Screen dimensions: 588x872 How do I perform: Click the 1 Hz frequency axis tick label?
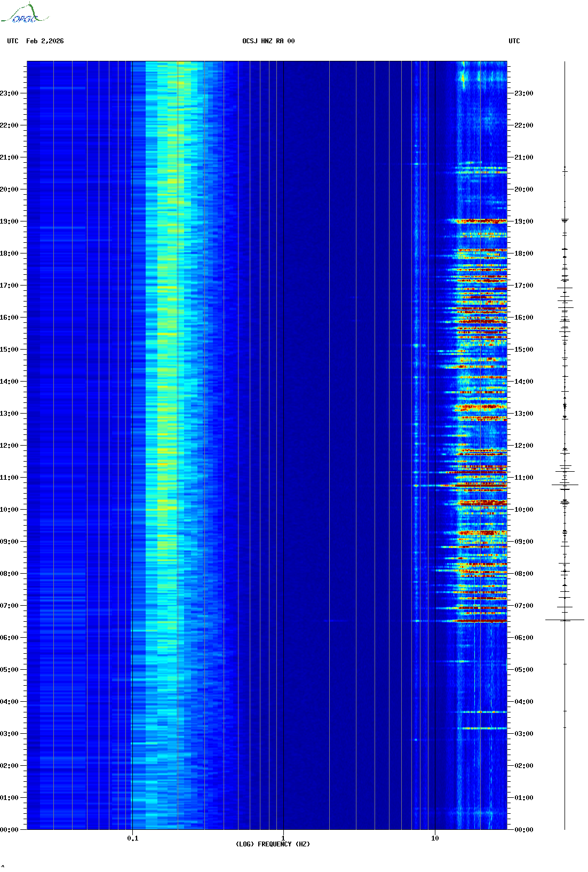(283, 838)
